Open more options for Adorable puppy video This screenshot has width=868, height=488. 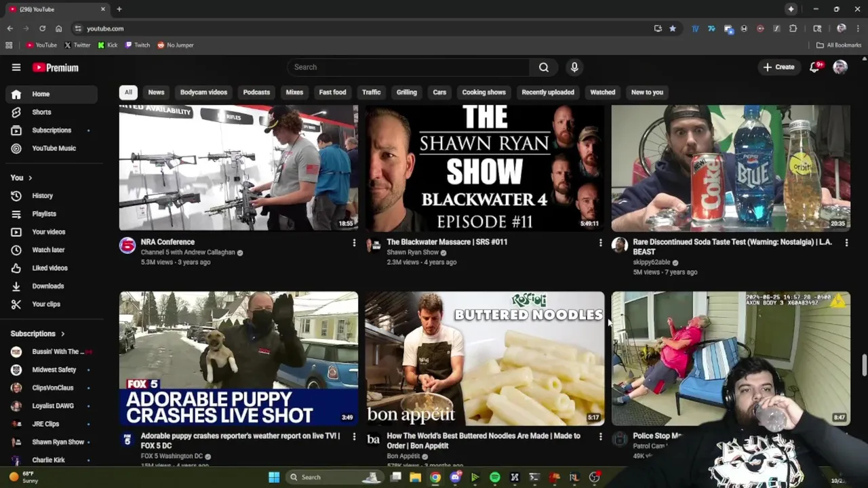[354, 436]
